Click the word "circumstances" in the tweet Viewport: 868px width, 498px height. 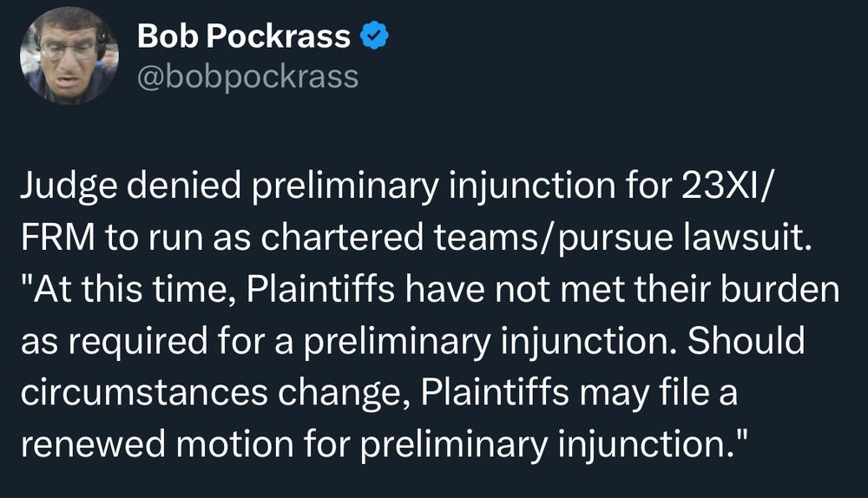(138, 391)
